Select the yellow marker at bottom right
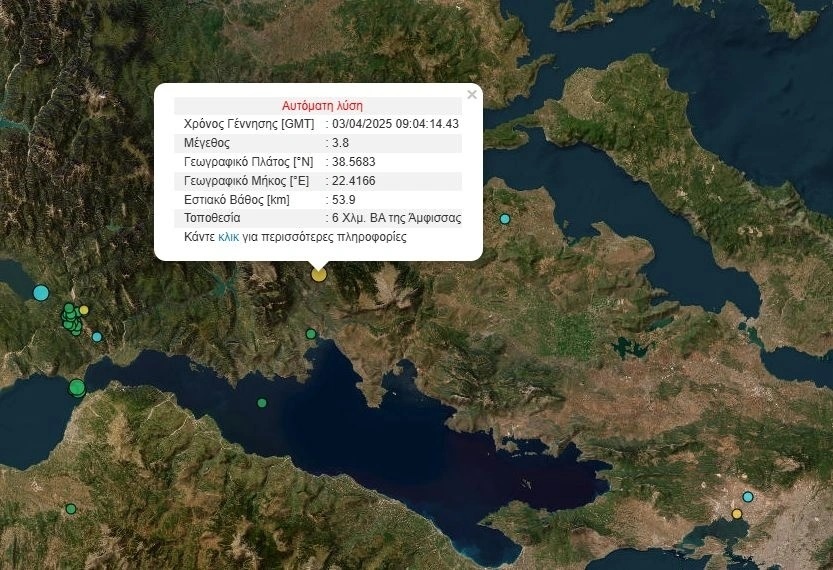Viewport: 833px width, 570px height. coord(737,514)
